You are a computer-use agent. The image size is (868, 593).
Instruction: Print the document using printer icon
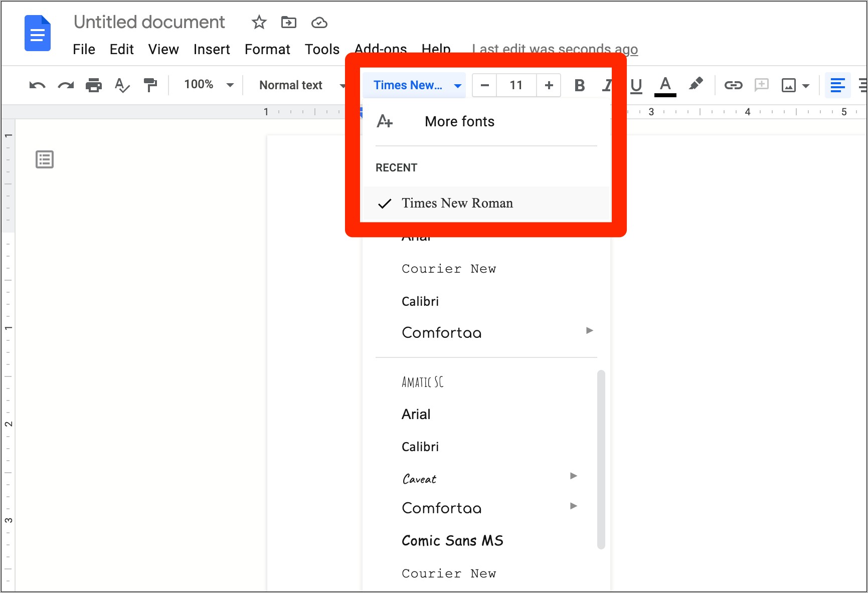pos(94,85)
